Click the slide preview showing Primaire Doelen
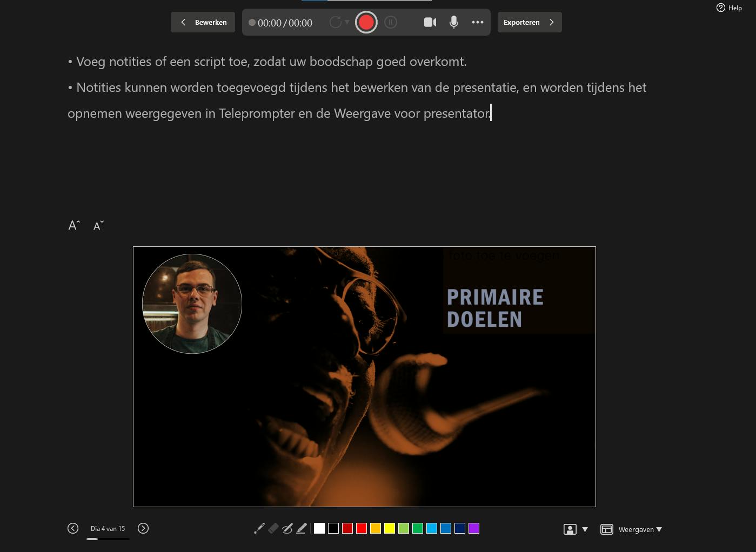756x552 pixels. coord(364,376)
